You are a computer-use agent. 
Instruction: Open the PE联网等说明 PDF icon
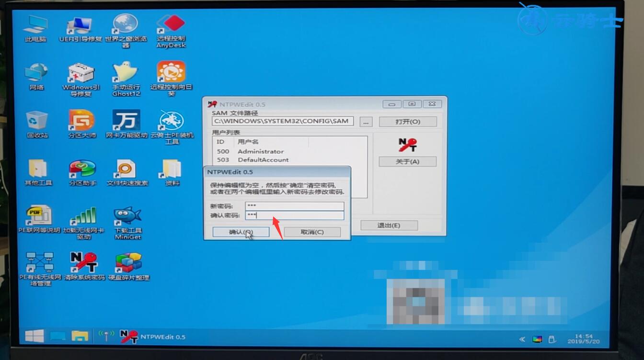[x=39, y=219]
